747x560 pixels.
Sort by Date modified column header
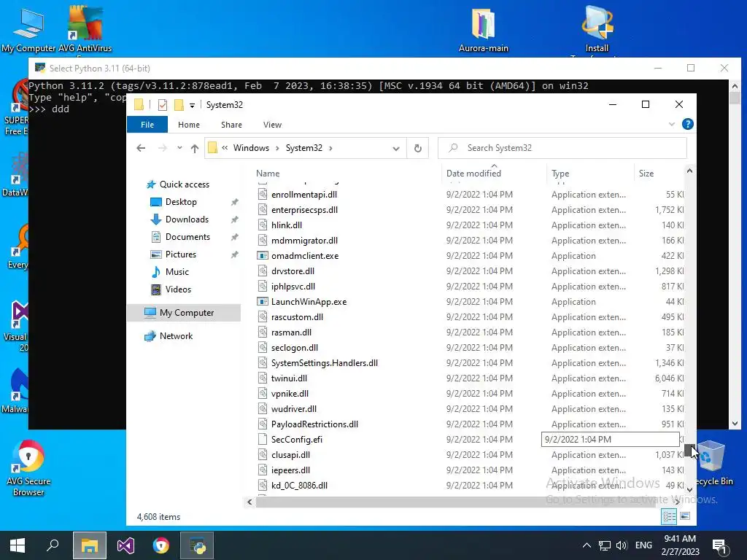pyautogui.click(x=473, y=174)
